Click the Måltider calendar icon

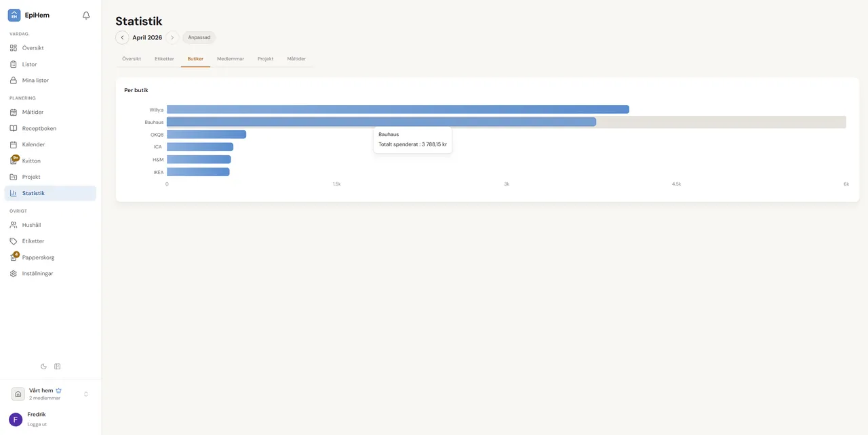click(x=14, y=112)
